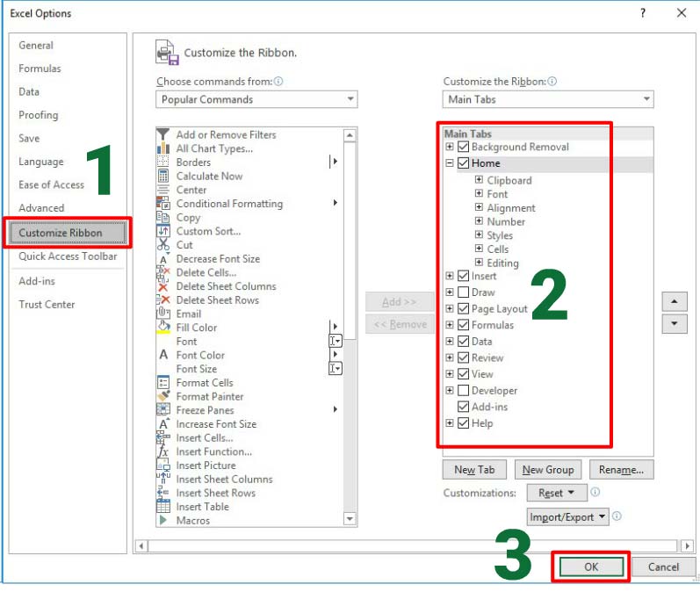Select the Custom Sort icon

(163, 231)
